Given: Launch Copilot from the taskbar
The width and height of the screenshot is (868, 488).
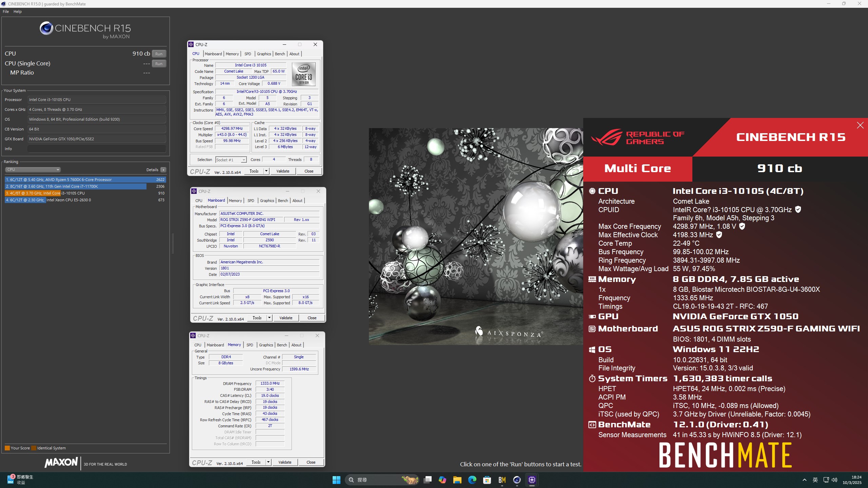Looking at the screenshot, I should (442, 480).
